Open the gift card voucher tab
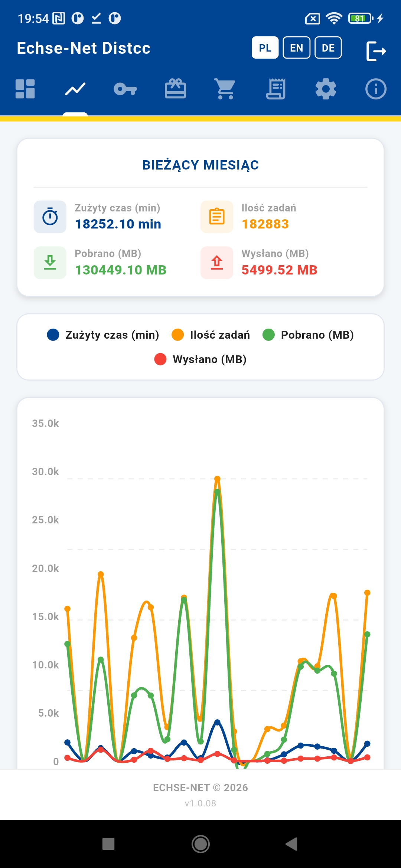Screen dimensions: 401x868 [x=176, y=89]
